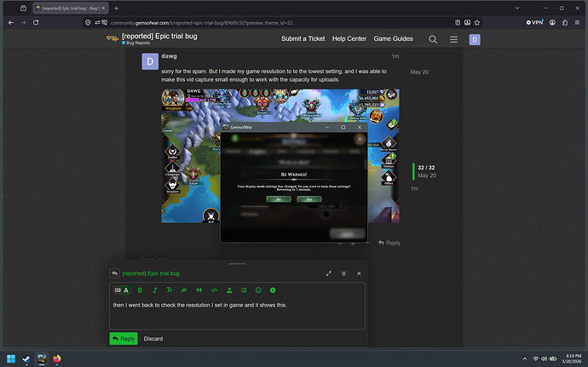The height and width of the screenshot is (367, 588).
Task: Close the reply composer with the X
Action: point(359,273)
